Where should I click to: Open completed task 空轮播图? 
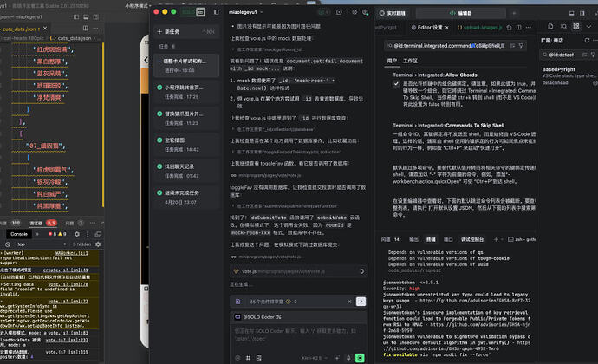tap(186, 144)
